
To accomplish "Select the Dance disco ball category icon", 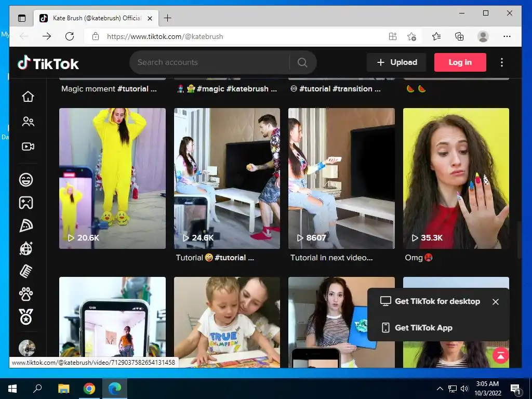I will (x=26, y=249).
